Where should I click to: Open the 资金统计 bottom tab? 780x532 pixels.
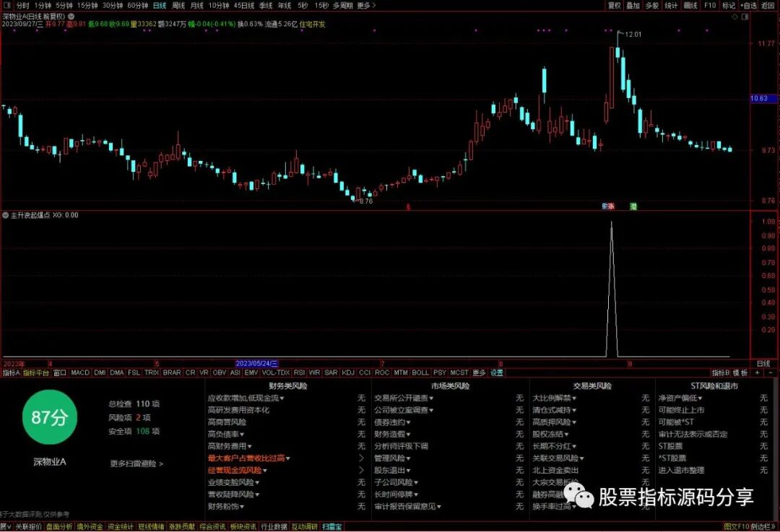click(x=121, y=526)
